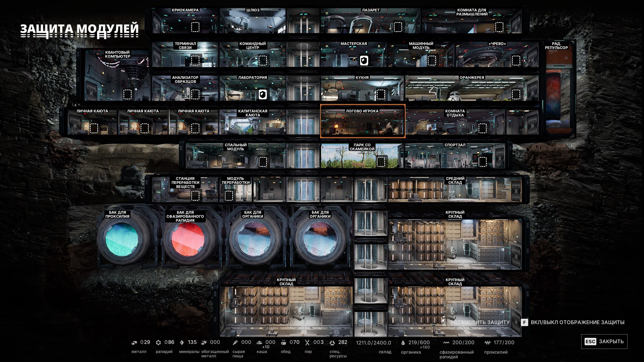Click the Квантовый компьютер label
644x362 pixels.
point(117,54)
